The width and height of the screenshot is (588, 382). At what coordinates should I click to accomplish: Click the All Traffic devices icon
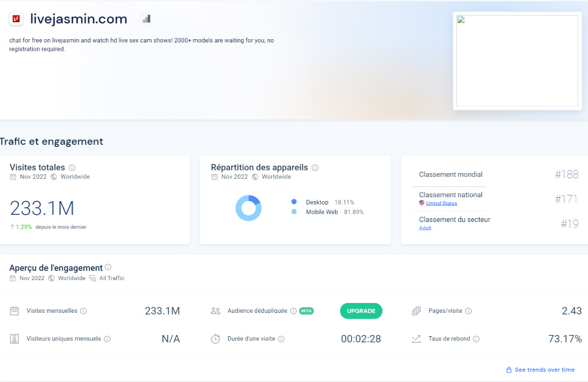point(93,278)
